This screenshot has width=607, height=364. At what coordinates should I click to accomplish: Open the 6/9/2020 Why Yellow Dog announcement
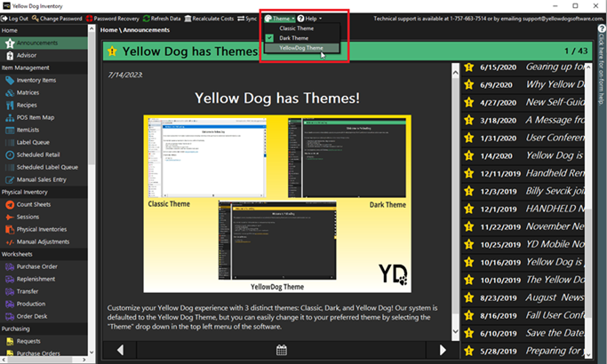point(523,84)
